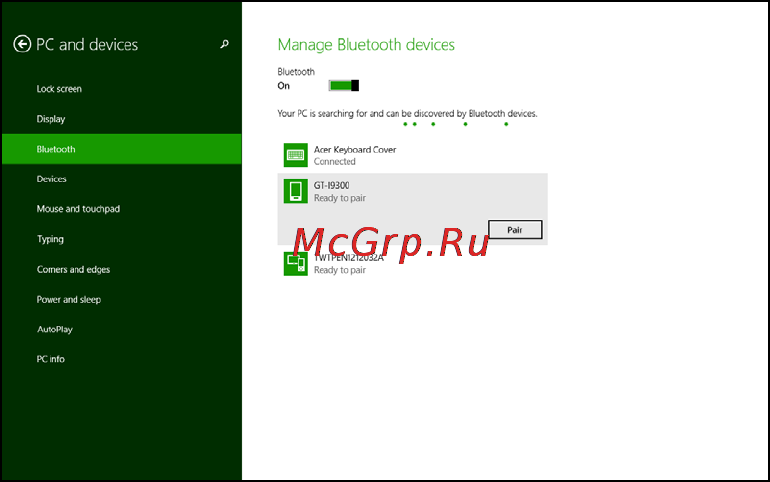Select the Acer Keyboard Cover keyboard icon

tap(296, 155)
